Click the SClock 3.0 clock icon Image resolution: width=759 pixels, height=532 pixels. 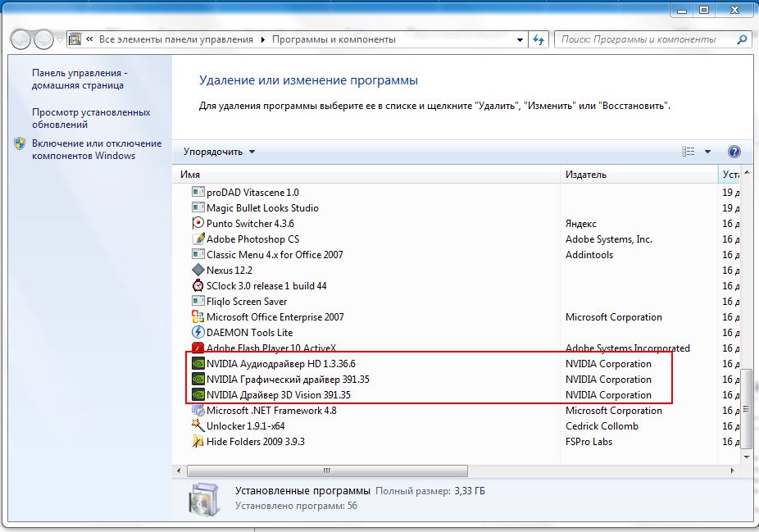click(198, 285)
